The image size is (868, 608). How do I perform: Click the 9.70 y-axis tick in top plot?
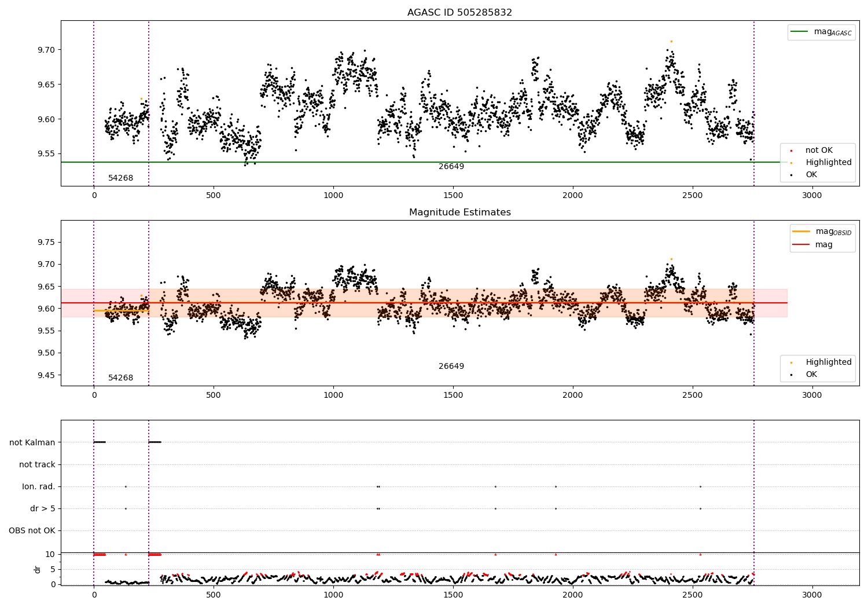[x=46, y=50]
